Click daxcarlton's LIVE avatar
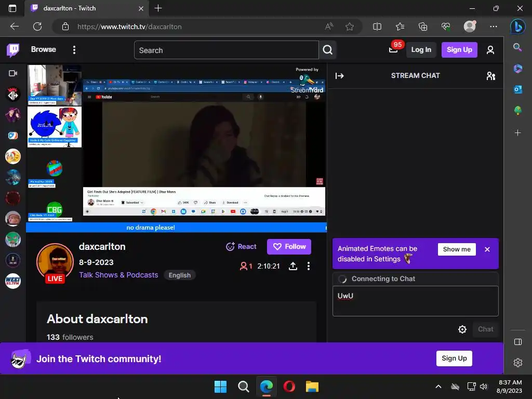 pyautogui.click(x=55, y=262)
